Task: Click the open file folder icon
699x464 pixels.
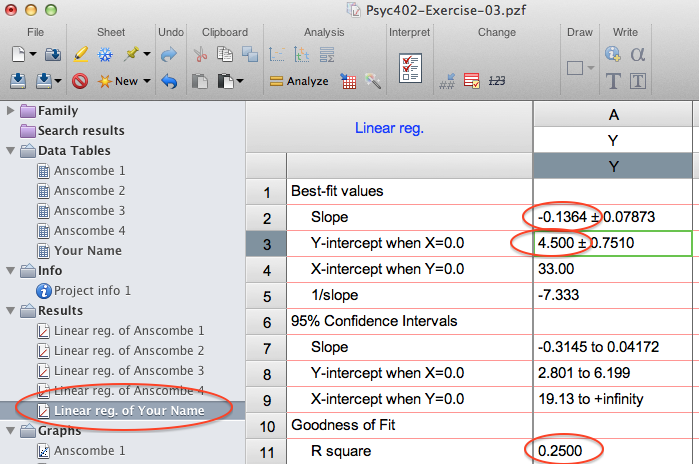Action: (51, 53)
